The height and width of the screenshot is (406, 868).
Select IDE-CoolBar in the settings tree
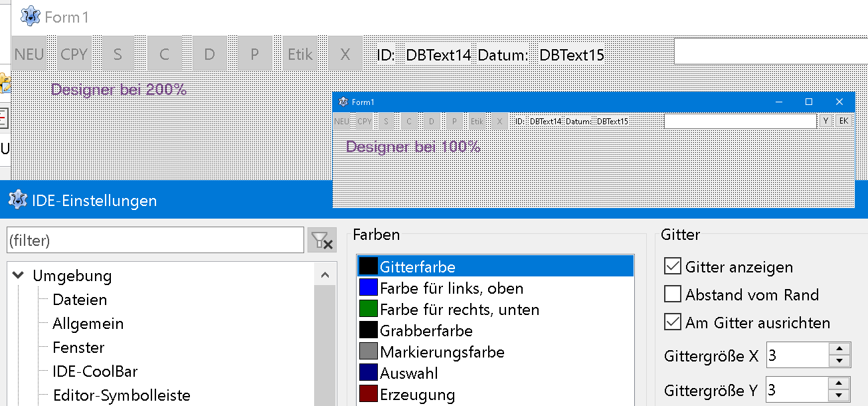pos(95,371)
